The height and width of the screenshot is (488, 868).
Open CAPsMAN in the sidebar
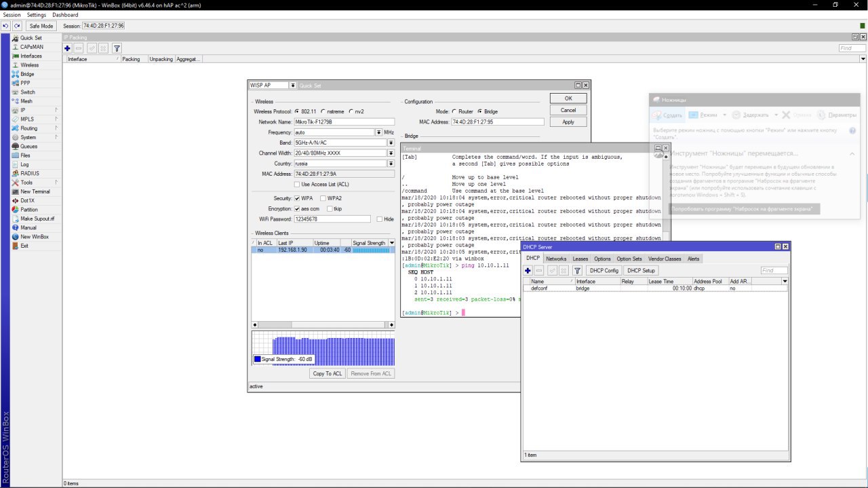31,47
